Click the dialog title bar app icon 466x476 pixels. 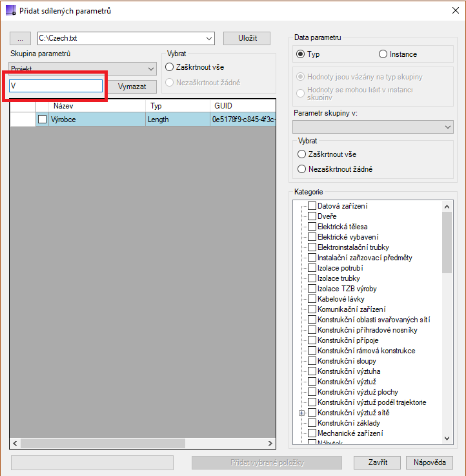pos(10,10)
